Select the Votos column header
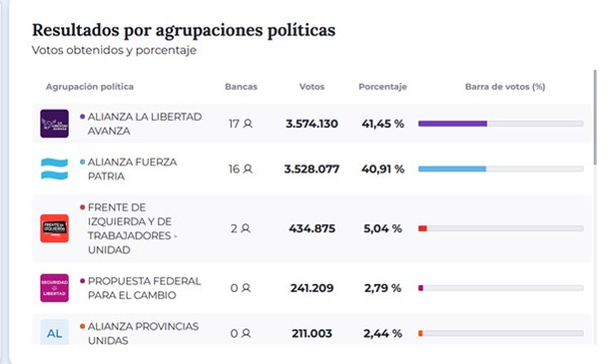 point(311,87)
